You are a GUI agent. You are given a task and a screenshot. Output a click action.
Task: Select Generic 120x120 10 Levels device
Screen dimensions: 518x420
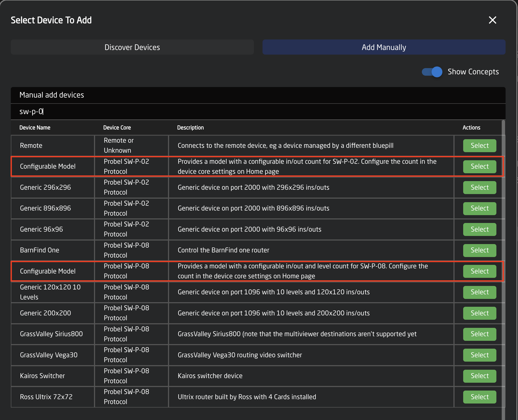click(480, 292)
